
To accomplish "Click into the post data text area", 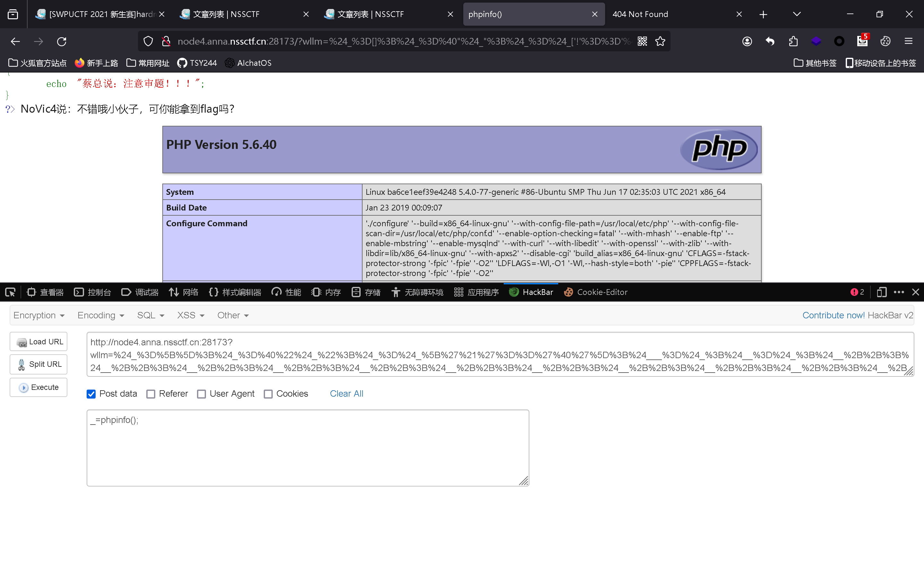I will [x=307, y=448].
